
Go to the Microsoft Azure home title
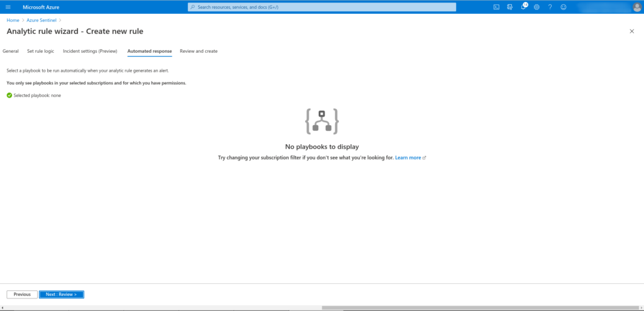click(41, 8)
